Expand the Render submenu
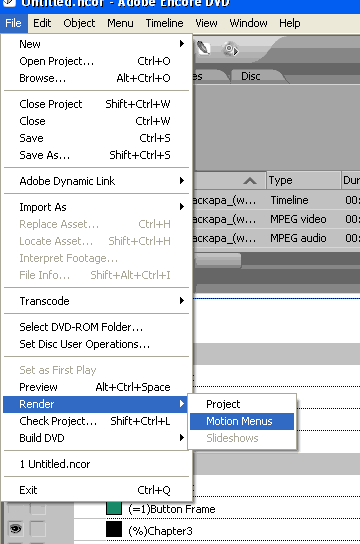Image resolution: width=360 pixels, height=544 pixels. 96,404
